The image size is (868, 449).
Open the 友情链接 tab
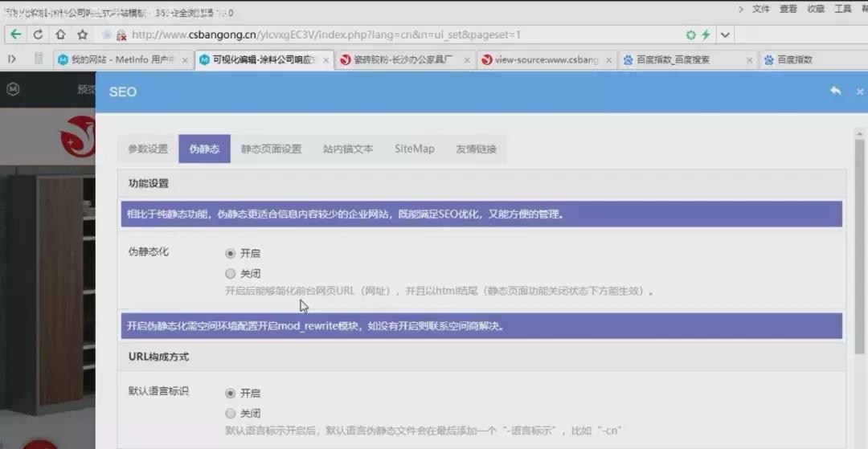tap(476, 149)
